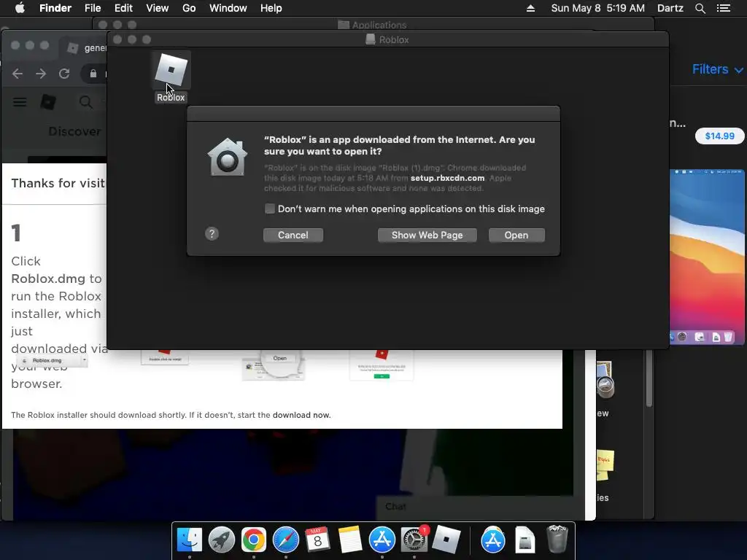Click the macOS desktop screenshot thumbnail in App Store
The height and width of the screenshot is (560, 747).
707,257
